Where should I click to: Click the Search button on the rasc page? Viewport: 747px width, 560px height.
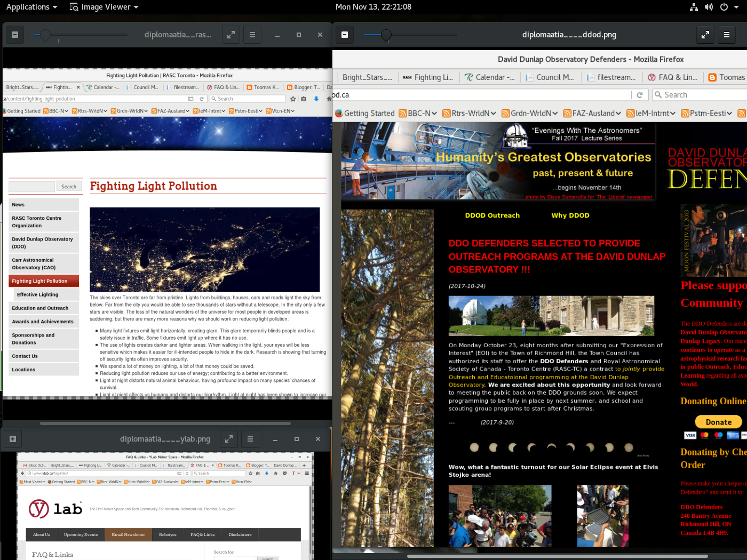(69, 187)
